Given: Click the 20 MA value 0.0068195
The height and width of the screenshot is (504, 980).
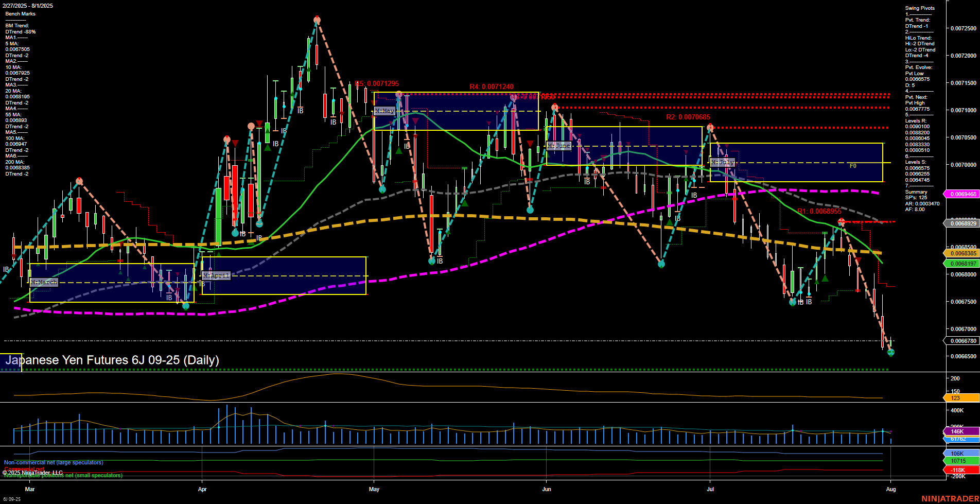Looking at the screenshot, I should coord(17,97).
